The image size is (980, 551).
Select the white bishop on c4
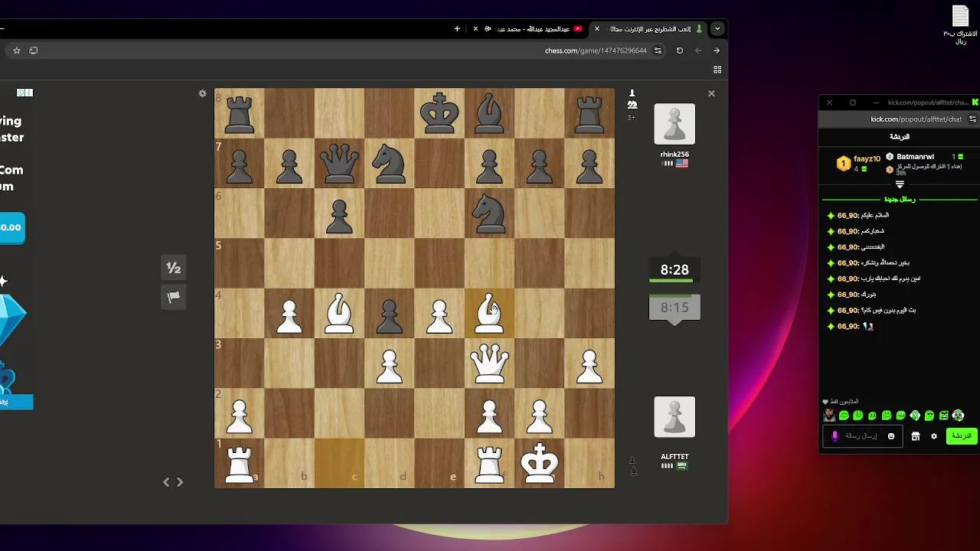tap(339, 313)
